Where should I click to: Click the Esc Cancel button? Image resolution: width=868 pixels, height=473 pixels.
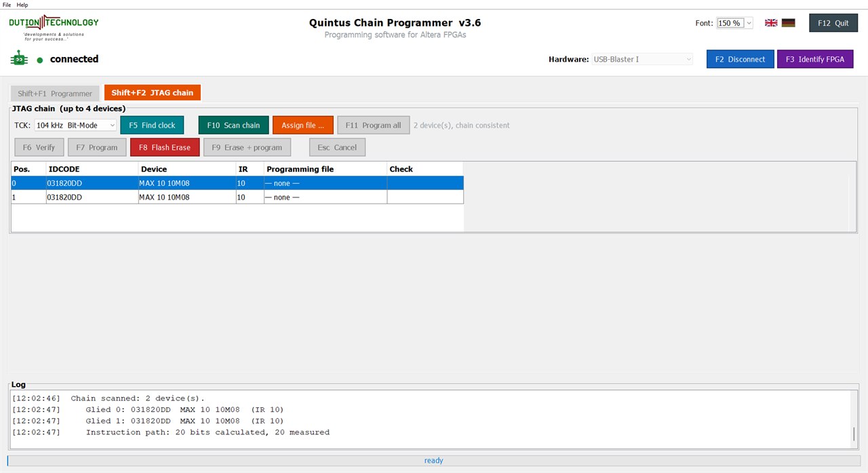(337, 147)
